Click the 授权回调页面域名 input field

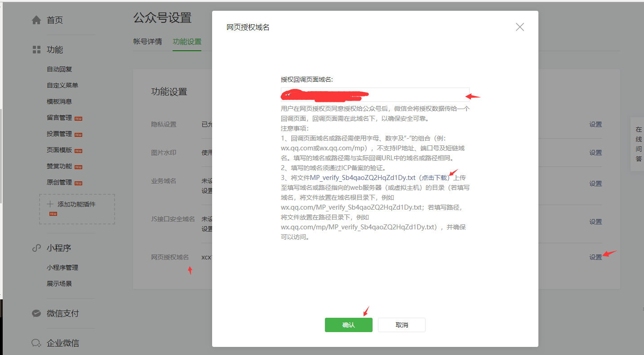click(375, 95)
